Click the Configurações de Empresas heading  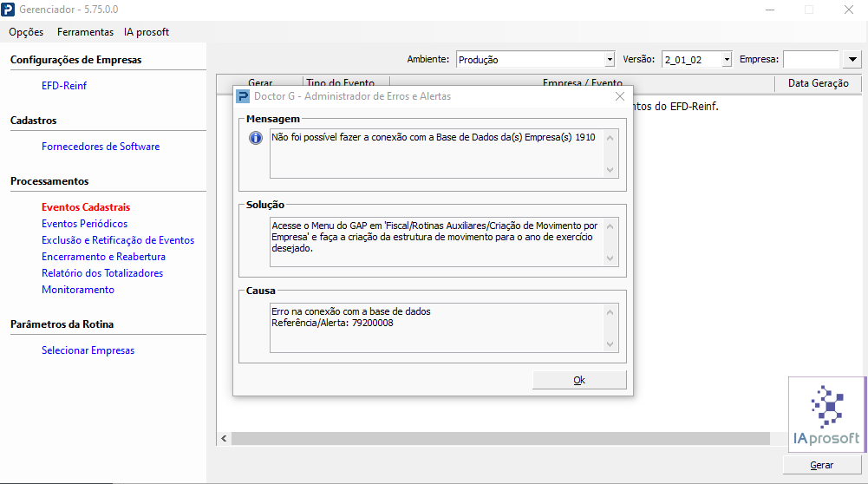pyautogui.click(x=75, y=60)
